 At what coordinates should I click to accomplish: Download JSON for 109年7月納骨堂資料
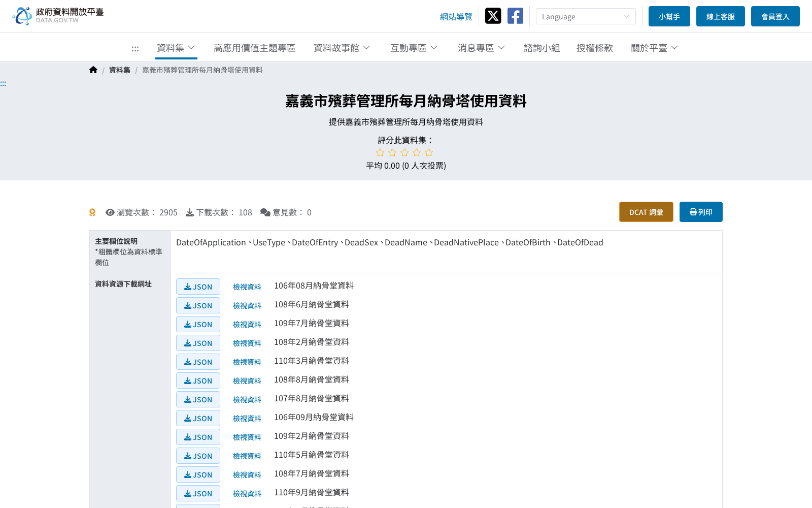point(198,324)
